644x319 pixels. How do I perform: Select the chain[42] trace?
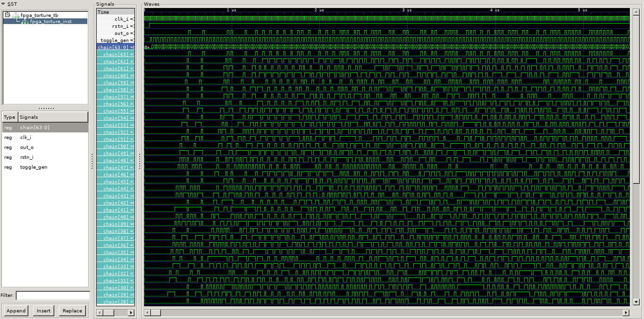(x=116, y=203)
